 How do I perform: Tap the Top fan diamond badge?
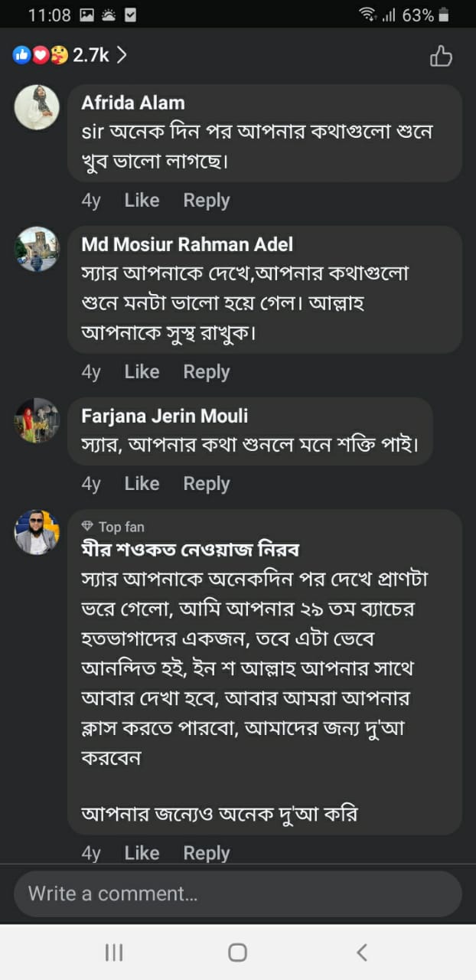coord(88,527)
